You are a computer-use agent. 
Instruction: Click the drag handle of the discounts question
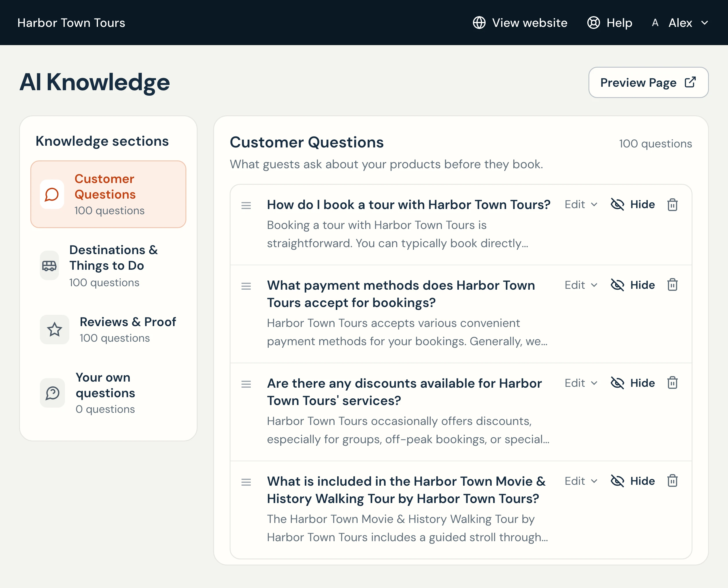pyautogui.click(x=246, y=384)
